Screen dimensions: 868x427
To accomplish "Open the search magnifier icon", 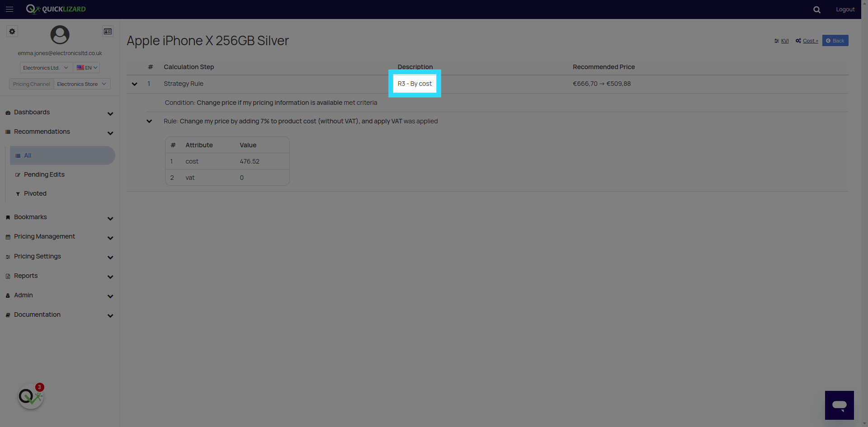I will click(816, 9).
